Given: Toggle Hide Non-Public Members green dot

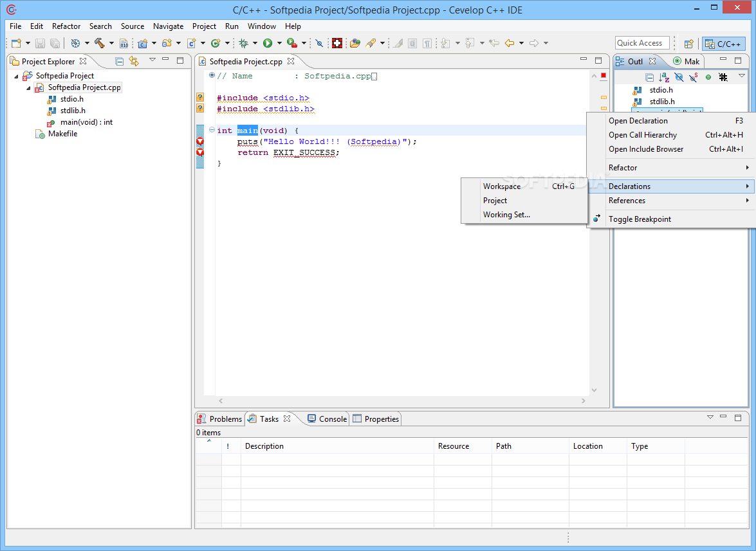Looking at the screenshot, I should pos(708,77).
